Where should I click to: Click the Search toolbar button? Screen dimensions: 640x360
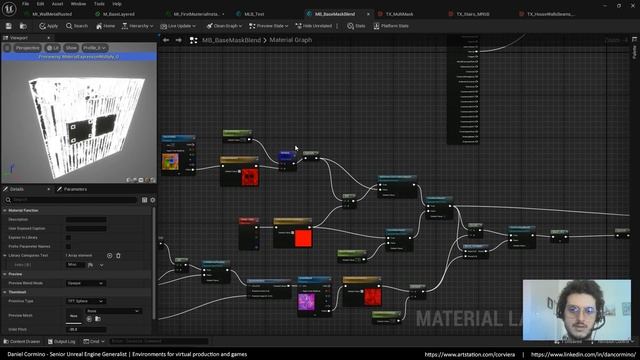[x=77, y=26]
